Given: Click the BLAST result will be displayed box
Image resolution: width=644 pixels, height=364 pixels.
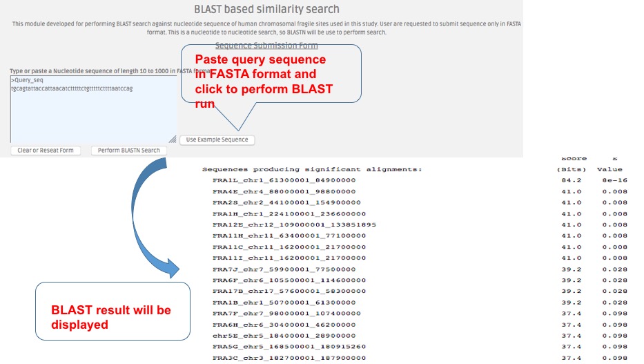Looking at the screenshot, I should [113, 311].
